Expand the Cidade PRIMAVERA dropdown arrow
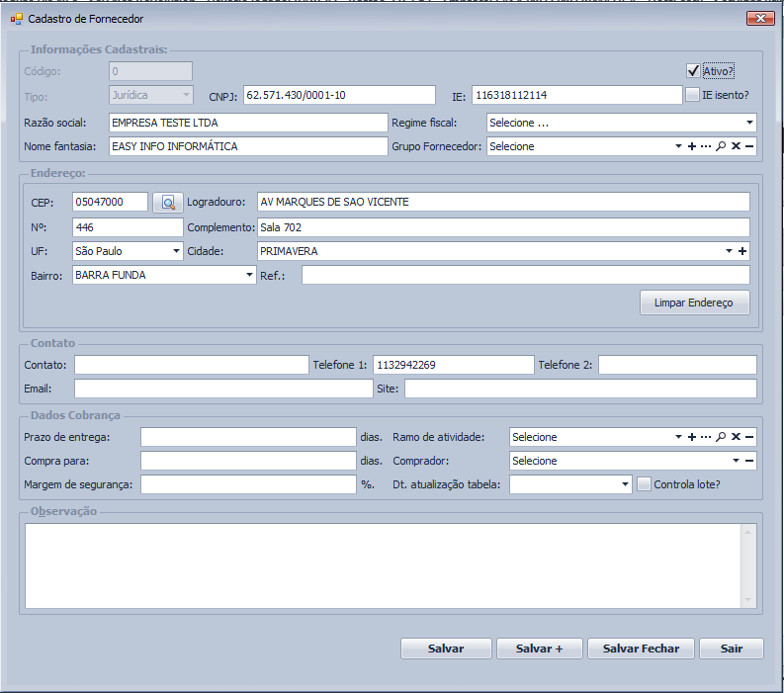This screenshot has height=693, width=784. point(729,251)
